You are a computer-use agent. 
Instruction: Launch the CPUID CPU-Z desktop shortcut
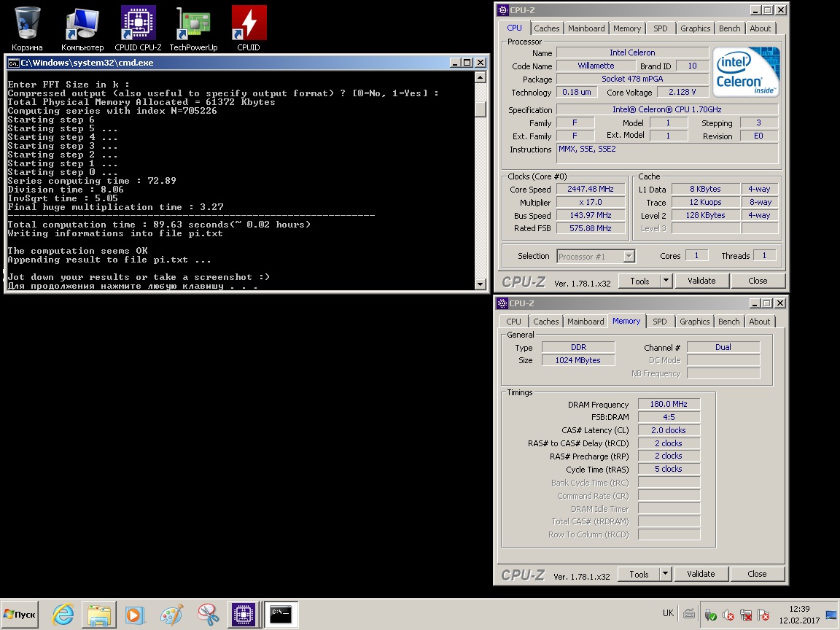click(x=139, y=29)
